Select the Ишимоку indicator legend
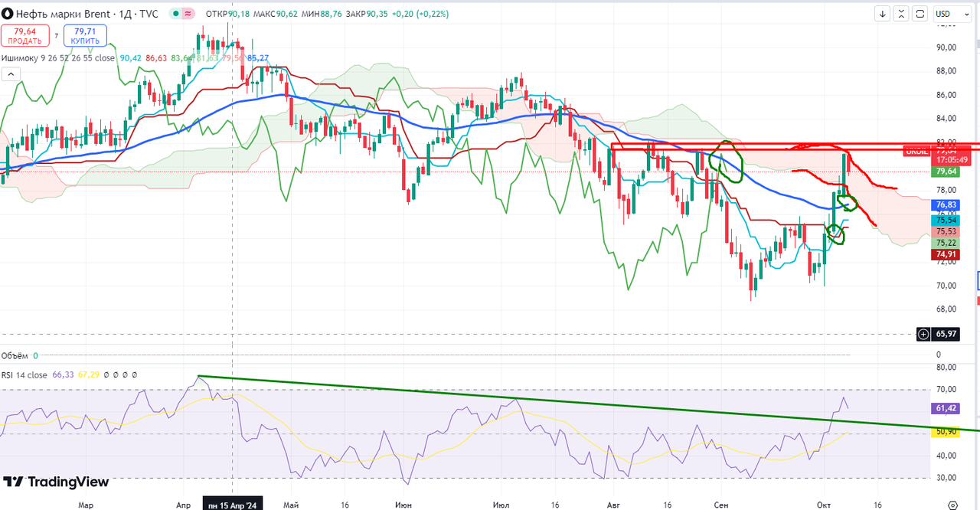The image size is (980, 510). (57, 58)
